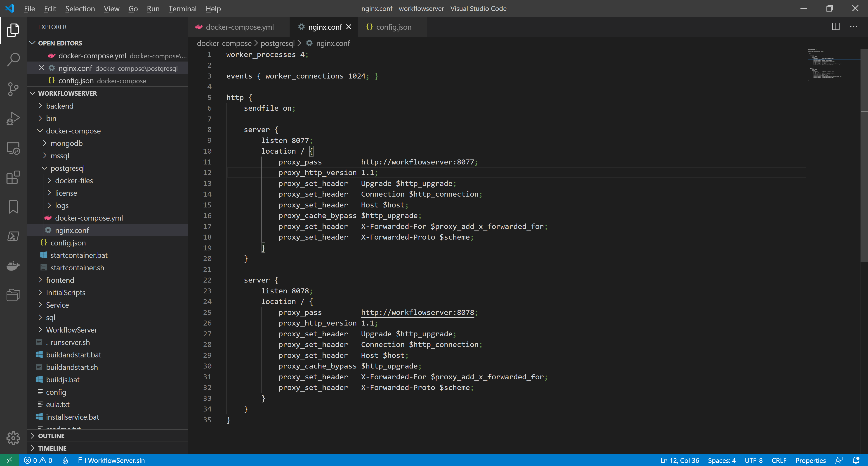Image resolution: width=868 pixels, height=466 pixels.
Task: Follow the http://workflowserver:8078 link
Action: click(x=417, y=312)
